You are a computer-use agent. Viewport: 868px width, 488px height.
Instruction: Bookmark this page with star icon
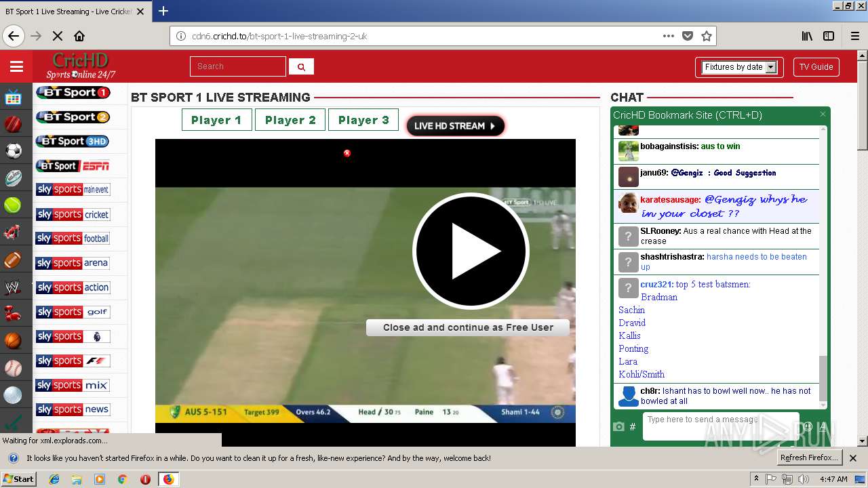click(707, 36)
